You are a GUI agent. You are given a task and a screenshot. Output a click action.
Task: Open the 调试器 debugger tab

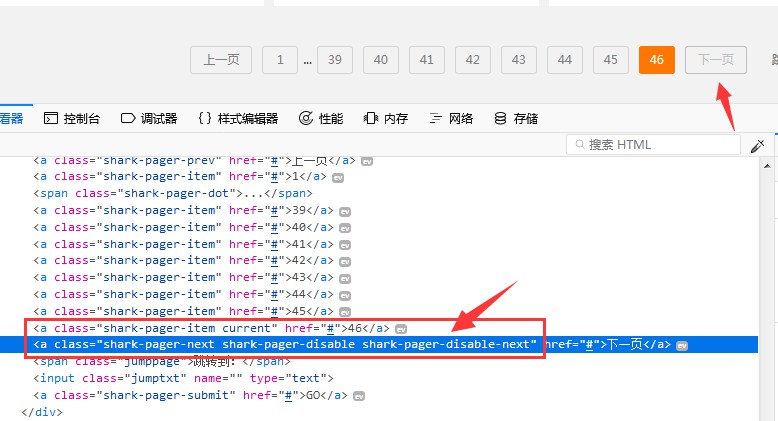(x=149, y=119)
